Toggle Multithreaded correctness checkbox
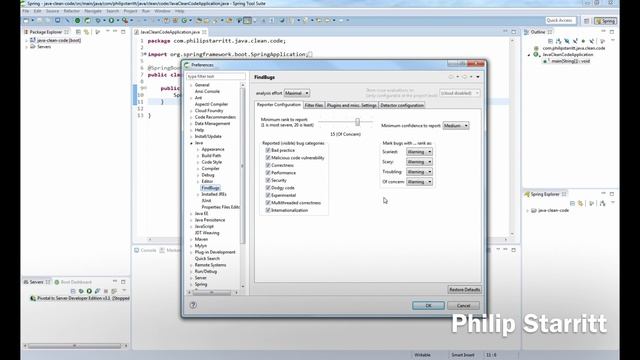The height and width of the screenshot is (360, 640). click(268, 202)
